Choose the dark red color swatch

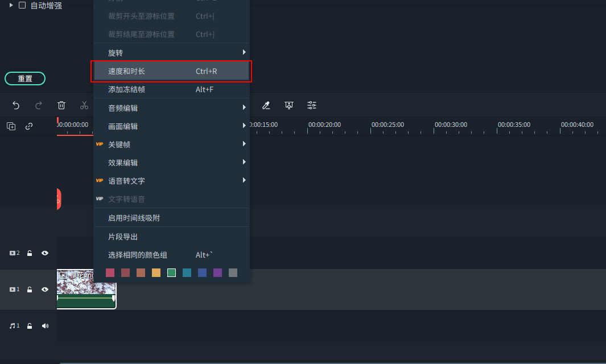[126, 273]
